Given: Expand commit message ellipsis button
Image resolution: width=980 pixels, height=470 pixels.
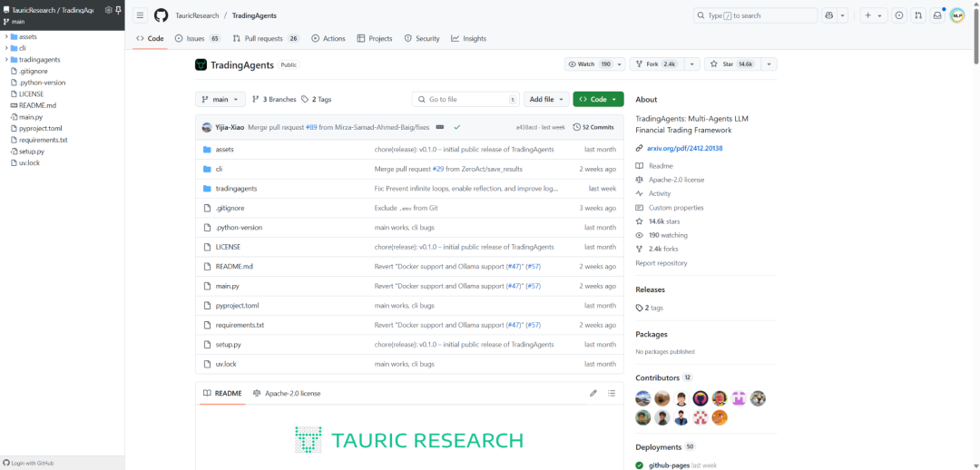Looking at the screenshot, I should 439,127.
